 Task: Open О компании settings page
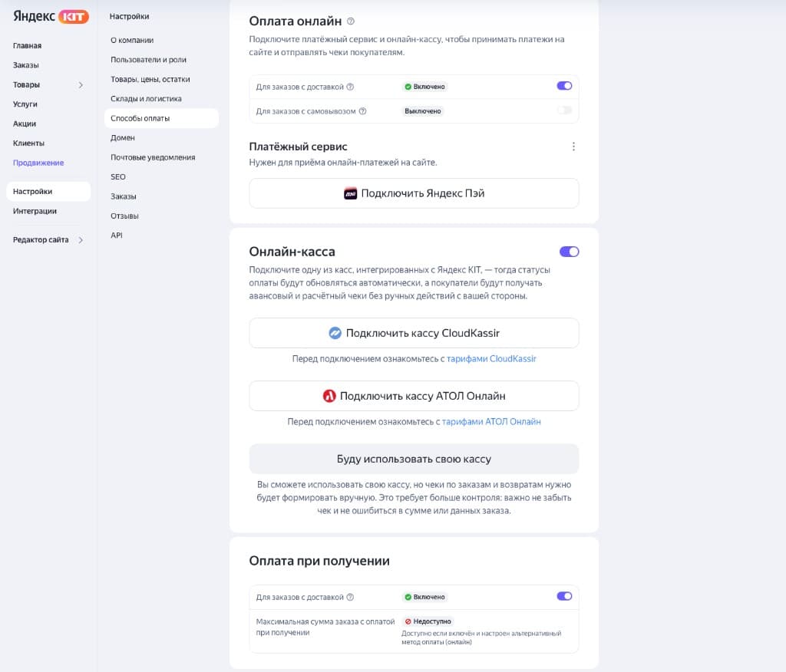point(132,40)
